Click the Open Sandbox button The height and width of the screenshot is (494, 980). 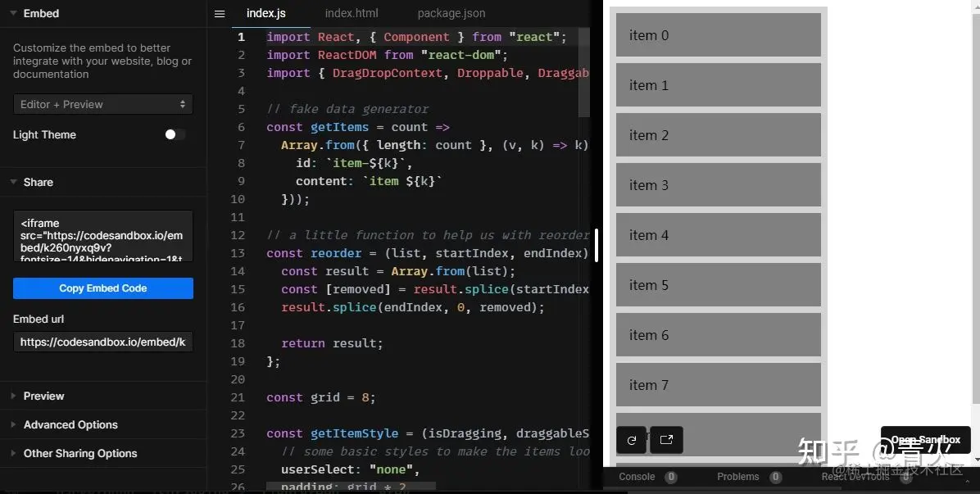tap(926, 440)
